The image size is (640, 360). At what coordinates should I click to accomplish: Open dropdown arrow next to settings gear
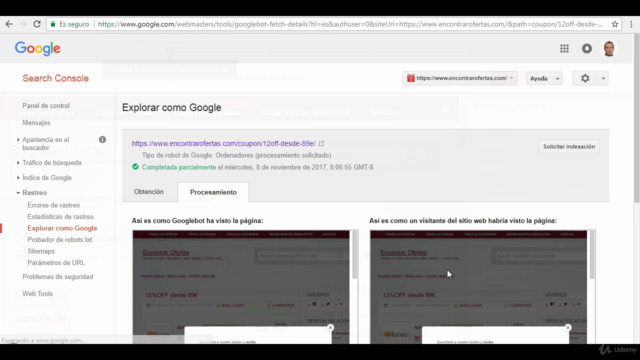pyautogui.click(x=603, y=78)
